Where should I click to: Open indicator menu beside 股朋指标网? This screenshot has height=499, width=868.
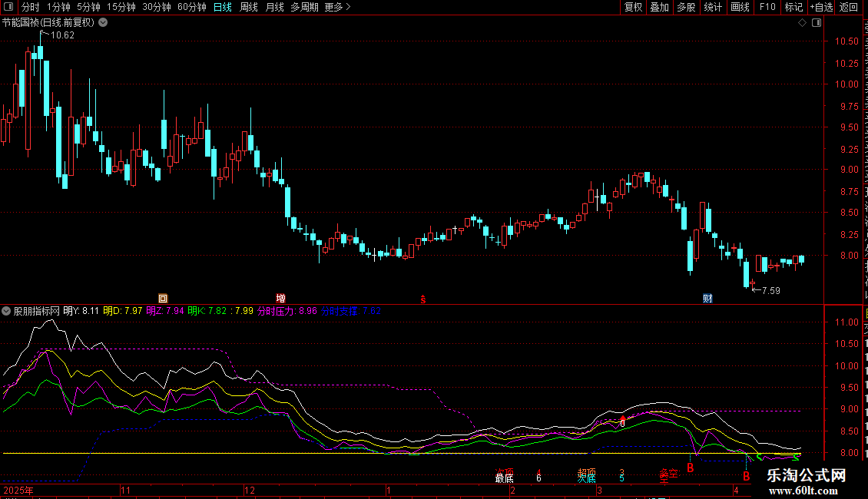6,311
